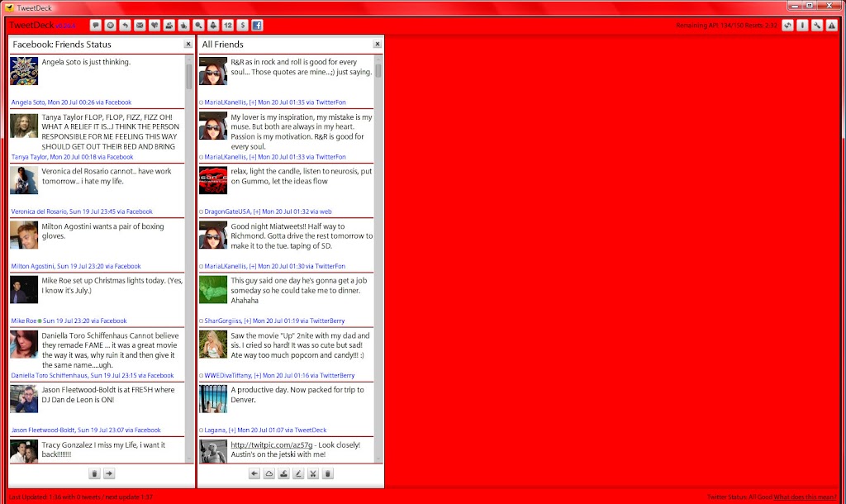Image resolution: width=846 pixels, height=504 pixels.
Task: Mark WWEDivaTiffany tweet as read circle
Action: (202, 376)
